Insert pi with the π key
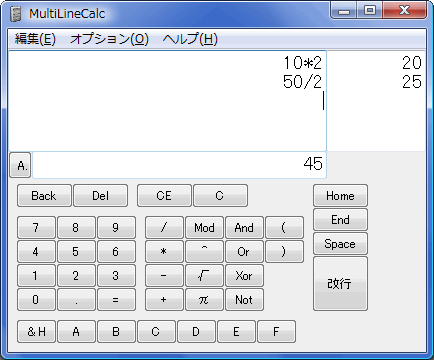 coord(204,300)
